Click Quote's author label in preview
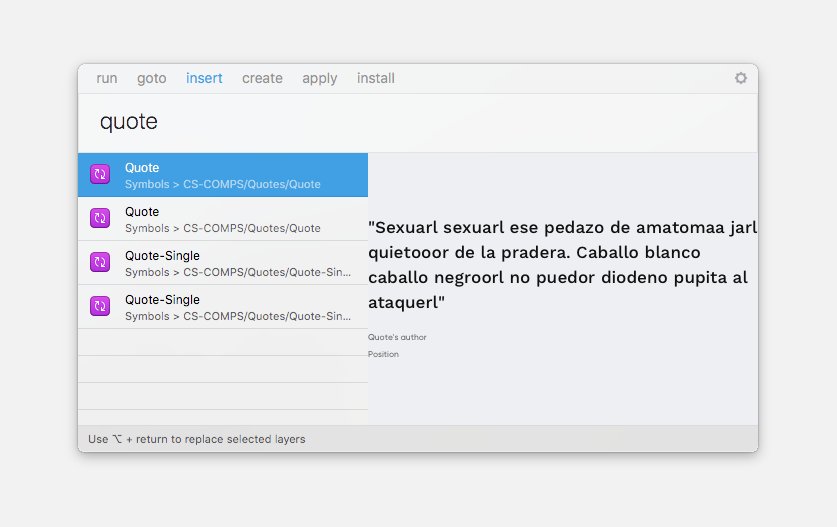Image resolution: width=837 pixels, height=527 pixels. coord(397,337)
